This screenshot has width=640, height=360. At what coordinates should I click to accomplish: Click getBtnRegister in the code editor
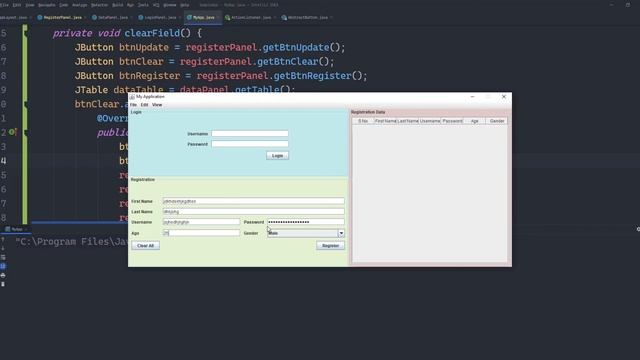tap(312, 76)
